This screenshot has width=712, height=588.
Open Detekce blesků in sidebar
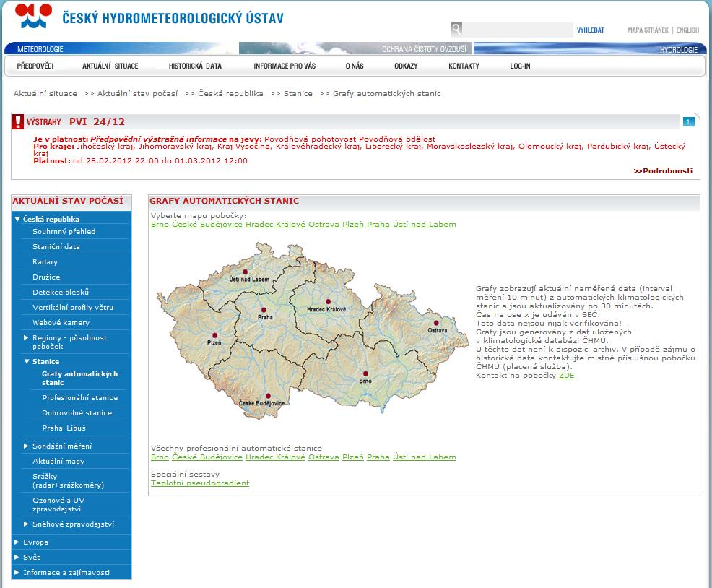[x=61, y=292]
